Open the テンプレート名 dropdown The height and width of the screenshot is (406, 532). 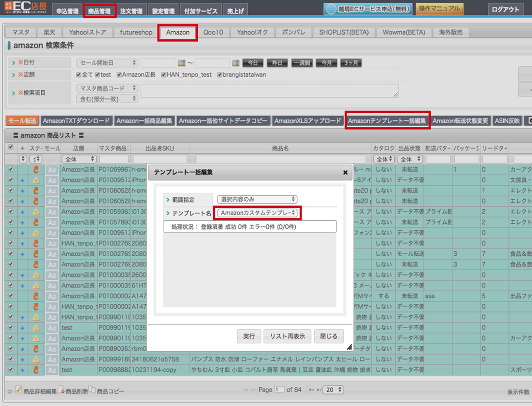(257, 213)
